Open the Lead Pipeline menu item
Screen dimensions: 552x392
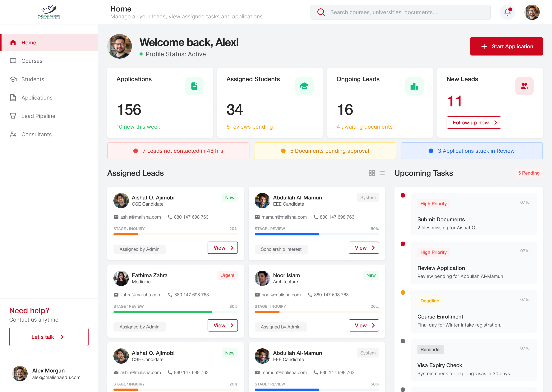click(38, 116)
